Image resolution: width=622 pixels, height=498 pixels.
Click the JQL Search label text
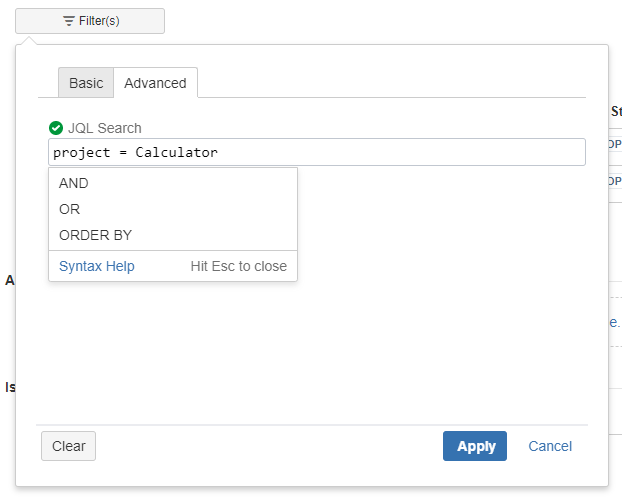pos(105,128)
